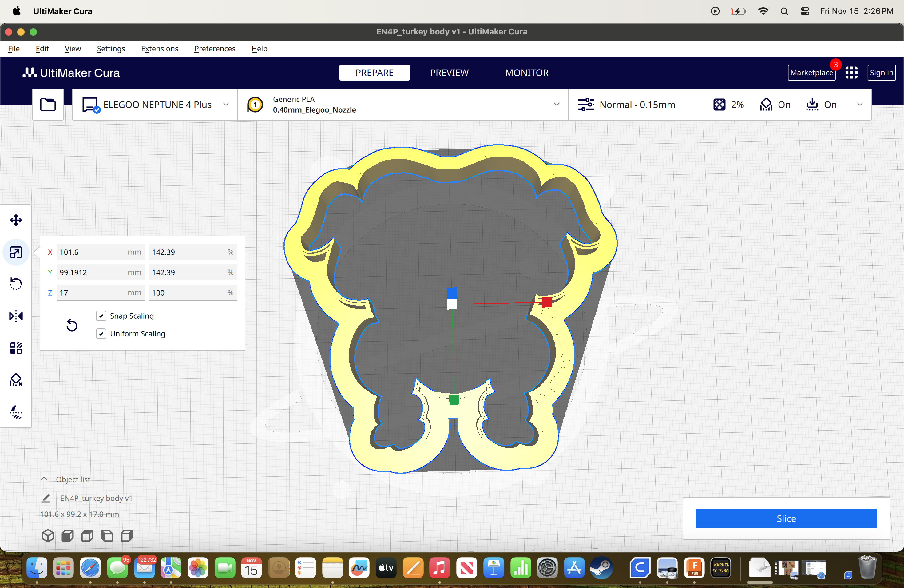Click the blue Z-axis scale handle
This screenshot has height=588, width=904.
click(x=452, y=293)
